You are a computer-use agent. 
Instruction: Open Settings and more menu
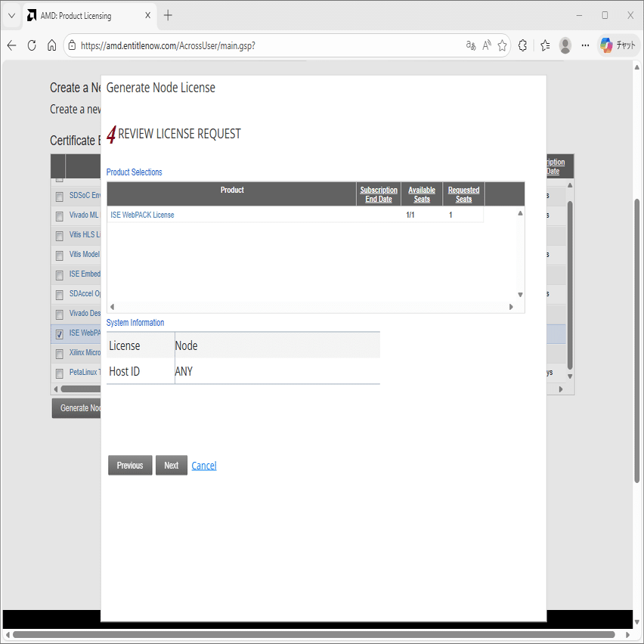[x=585, y=45]
